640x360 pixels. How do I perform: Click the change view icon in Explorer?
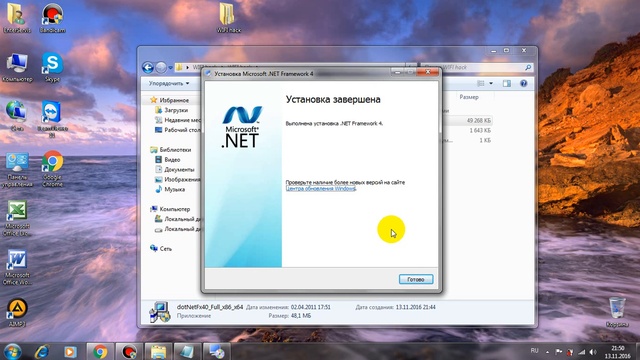click(481, 83)
